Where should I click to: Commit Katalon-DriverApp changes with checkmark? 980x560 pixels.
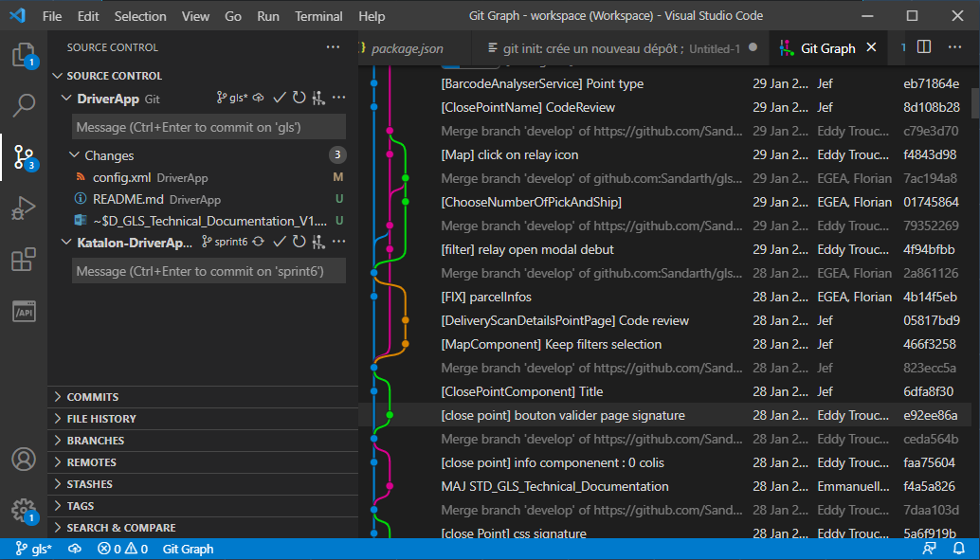pyautogui.click(x=280, y=242)
